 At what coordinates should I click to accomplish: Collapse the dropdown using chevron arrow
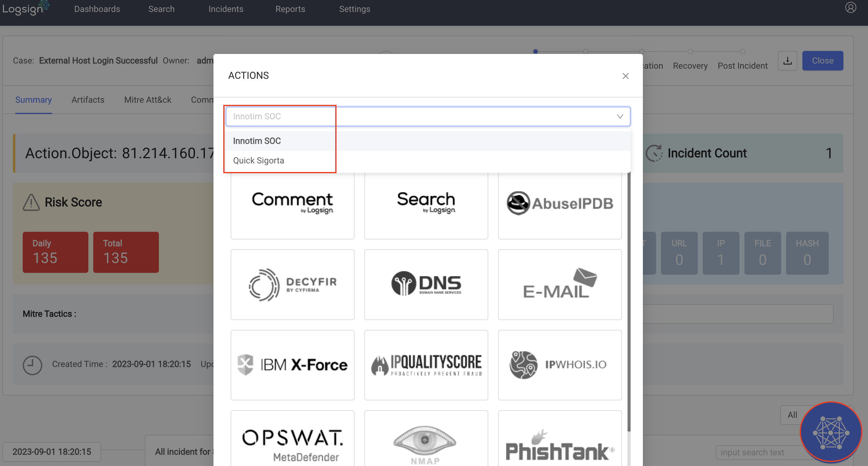(x=620, y=116)
